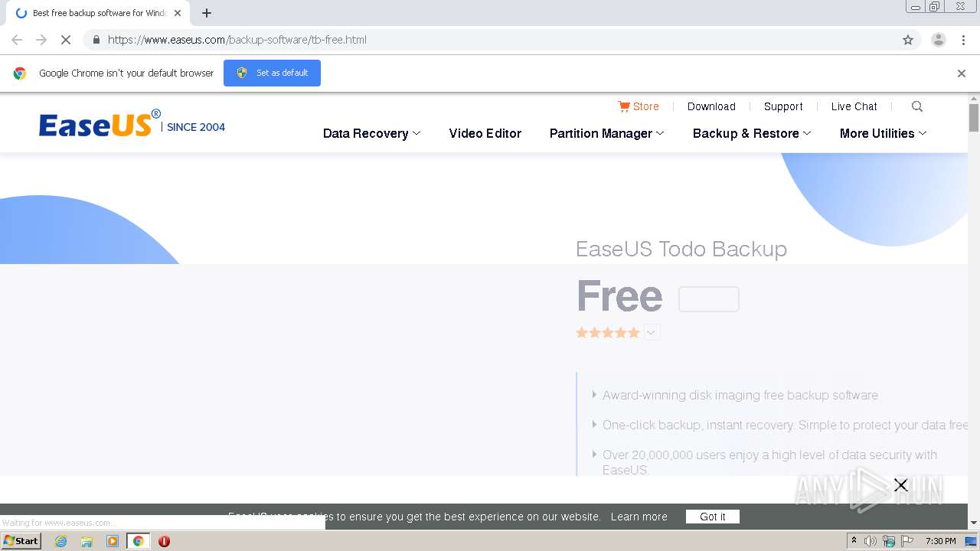The image size is (980, 551).
Task: Open the Download link
Action: 711,106
